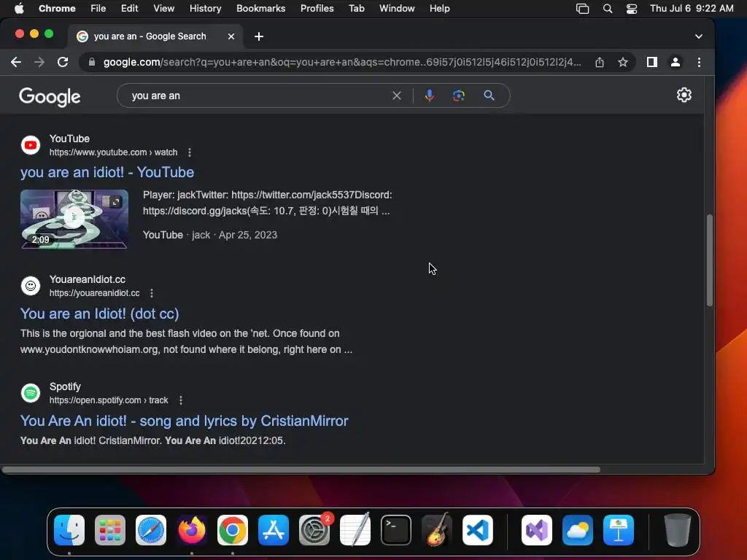The height and width of the screenshot is (560, 747).
Task: Open more options for the Spotify result
Action: 181,400
